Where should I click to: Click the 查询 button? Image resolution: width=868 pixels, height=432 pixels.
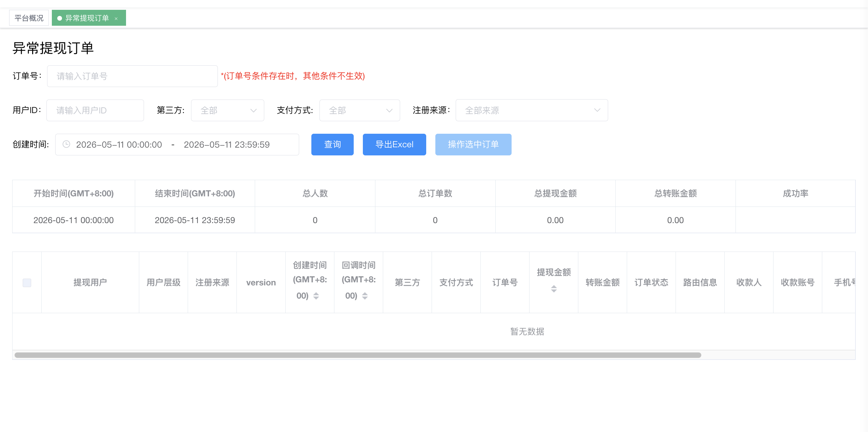(x=332, y=145)
